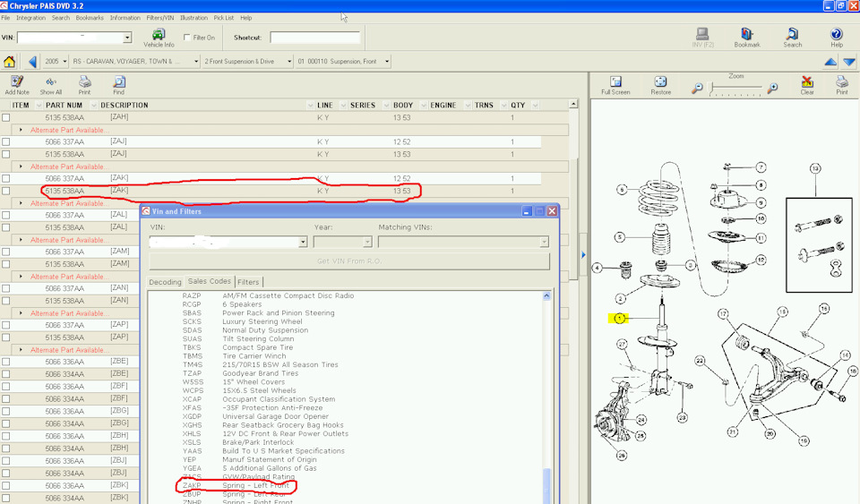Click in the Shortcut input field
This screenshot has width=860, height=504.
coord(314,38)
